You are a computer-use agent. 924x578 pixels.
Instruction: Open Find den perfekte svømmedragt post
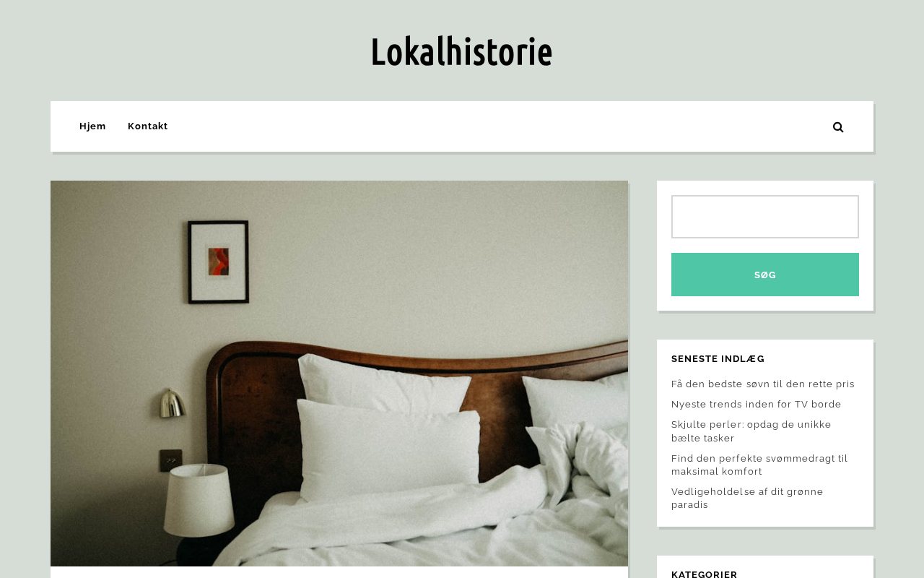click(759, 465)
